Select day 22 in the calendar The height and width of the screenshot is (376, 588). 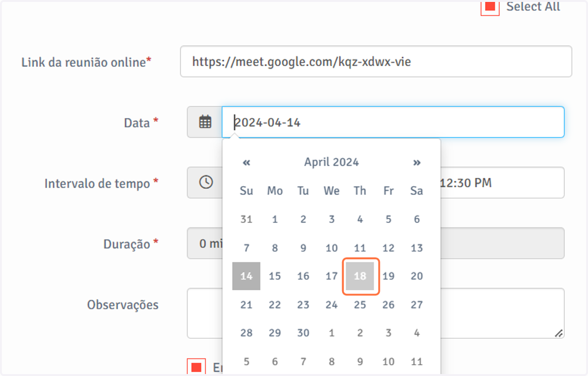[275, 304]
